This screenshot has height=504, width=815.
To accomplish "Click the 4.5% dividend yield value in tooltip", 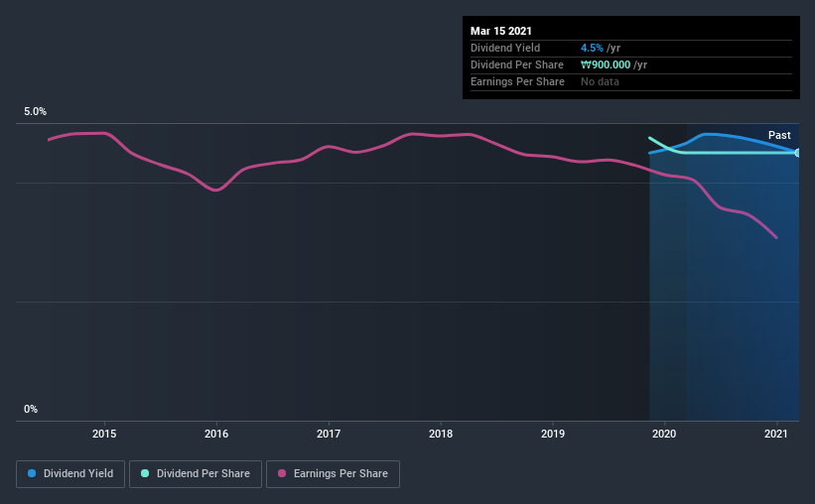I will (592, 48).
